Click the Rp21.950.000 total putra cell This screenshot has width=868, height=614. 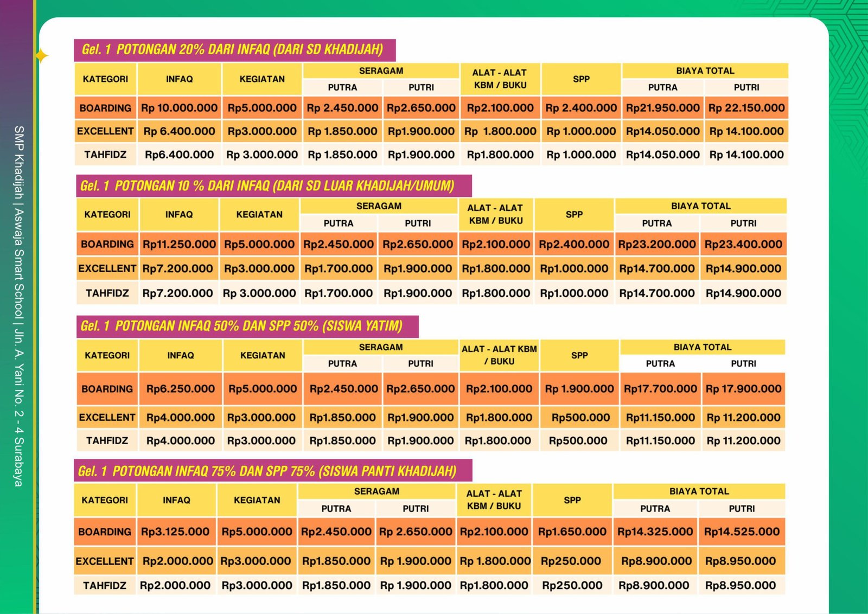(662, 108)
